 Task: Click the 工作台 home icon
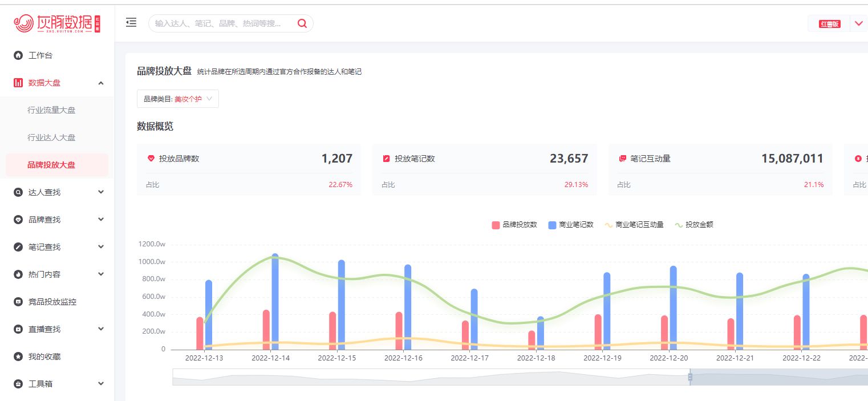[18, 55]
